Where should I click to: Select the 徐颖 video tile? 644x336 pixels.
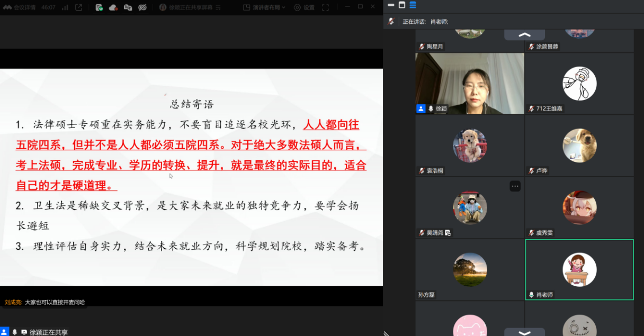[x=470, y=84]
